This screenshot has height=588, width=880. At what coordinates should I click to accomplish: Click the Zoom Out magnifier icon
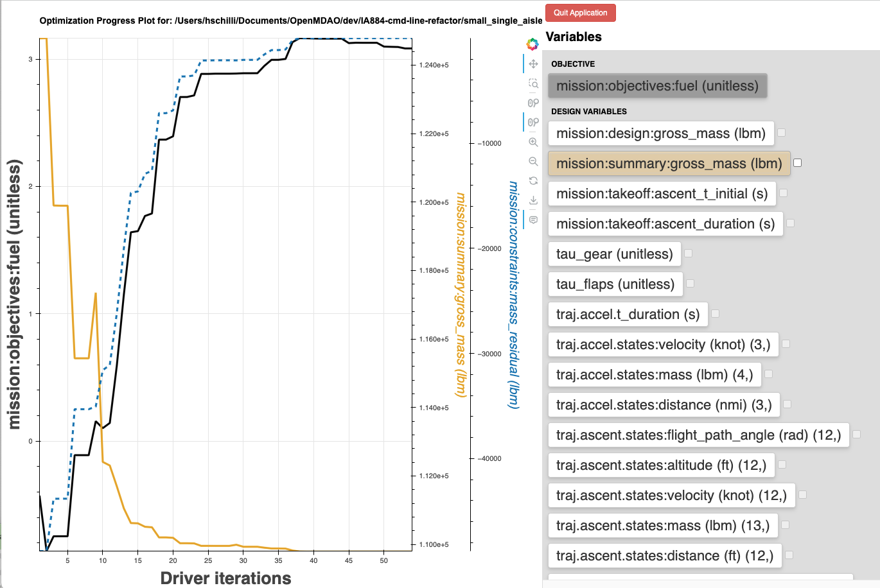coord(533,161)
